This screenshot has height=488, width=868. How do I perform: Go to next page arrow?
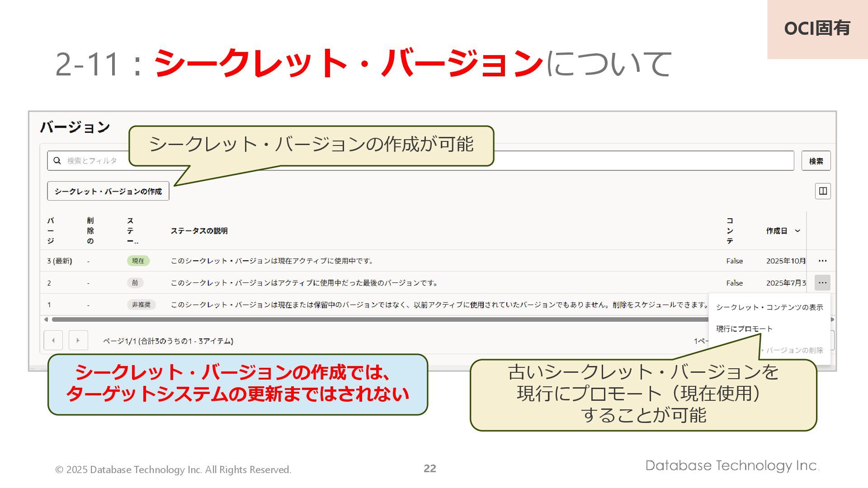tap(78, 340)
